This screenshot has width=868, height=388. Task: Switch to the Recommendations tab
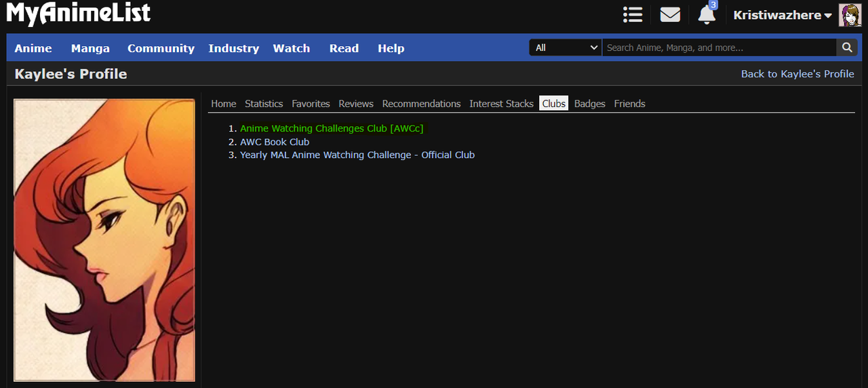click(421, 104)
